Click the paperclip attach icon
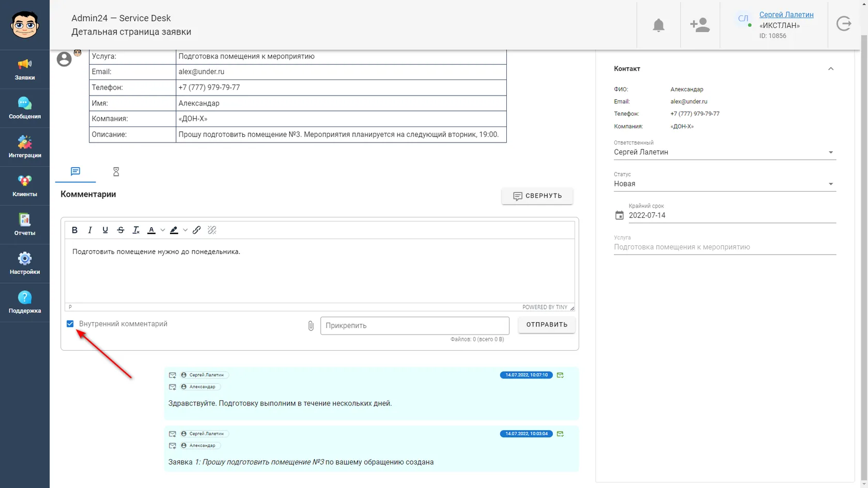Viewport: 868px width, 488px height. (x=311, y=326)
